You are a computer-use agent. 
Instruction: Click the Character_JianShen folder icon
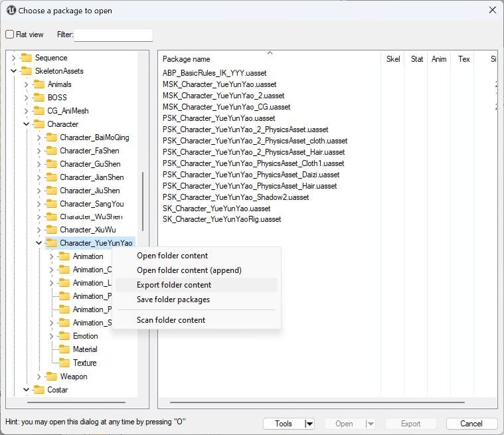[x=51, y=177]
